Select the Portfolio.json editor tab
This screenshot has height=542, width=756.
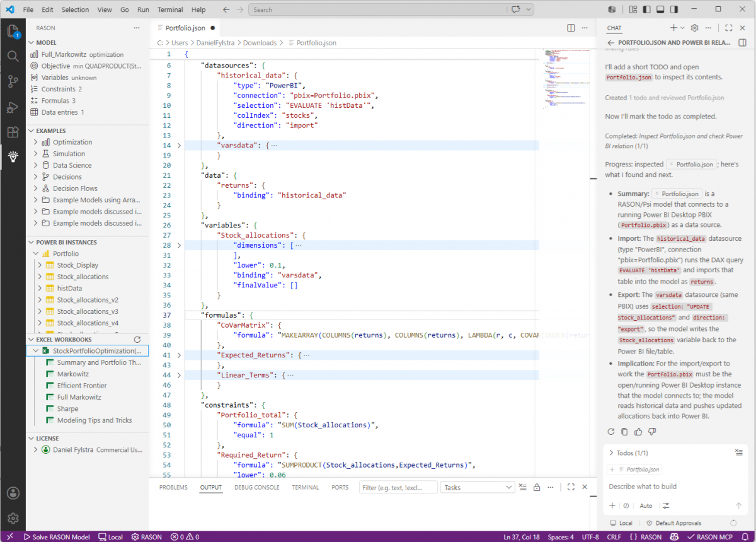coord(185,28)
